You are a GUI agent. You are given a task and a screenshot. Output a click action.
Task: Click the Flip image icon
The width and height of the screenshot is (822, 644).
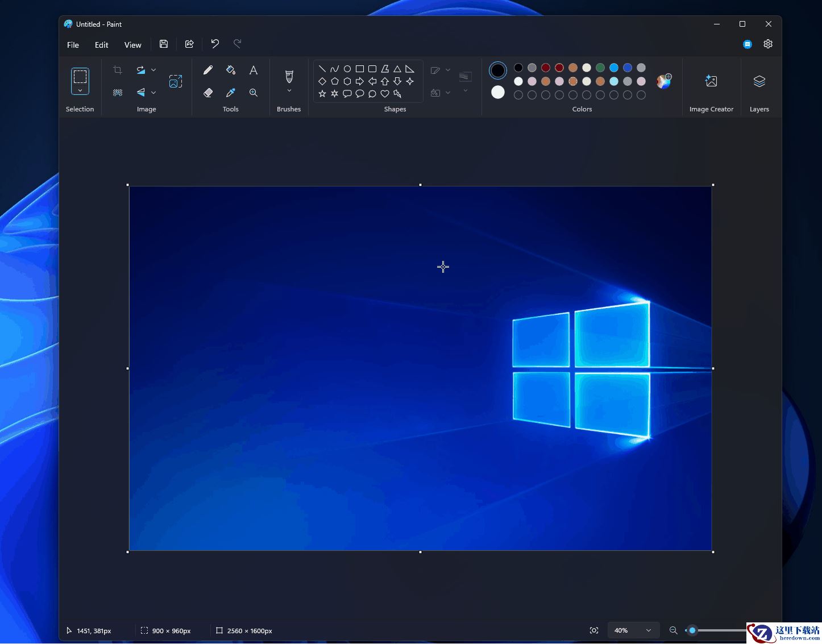pyautogui.click(x=140, y=92)
